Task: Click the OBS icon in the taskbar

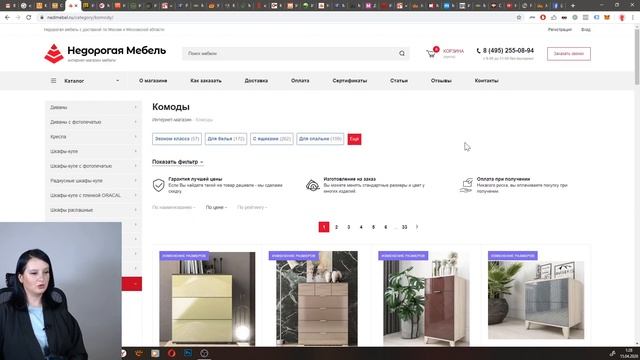Action: (204, 353)
